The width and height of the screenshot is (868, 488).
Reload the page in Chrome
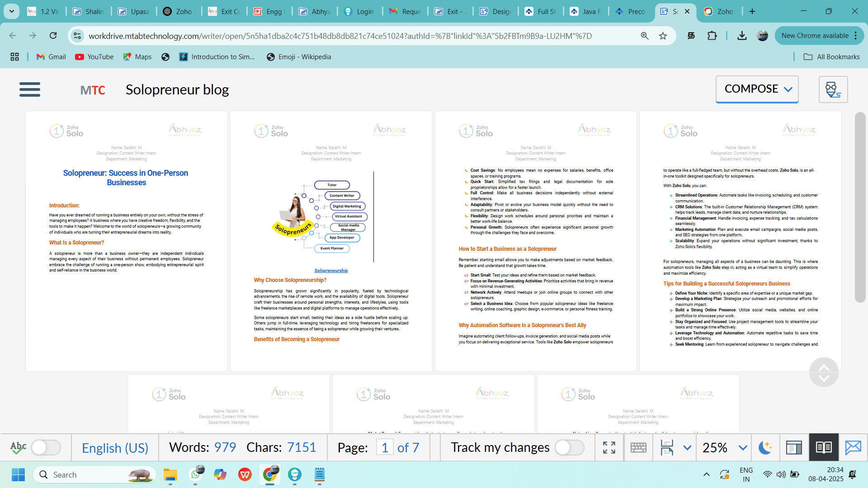click(53, 36)
